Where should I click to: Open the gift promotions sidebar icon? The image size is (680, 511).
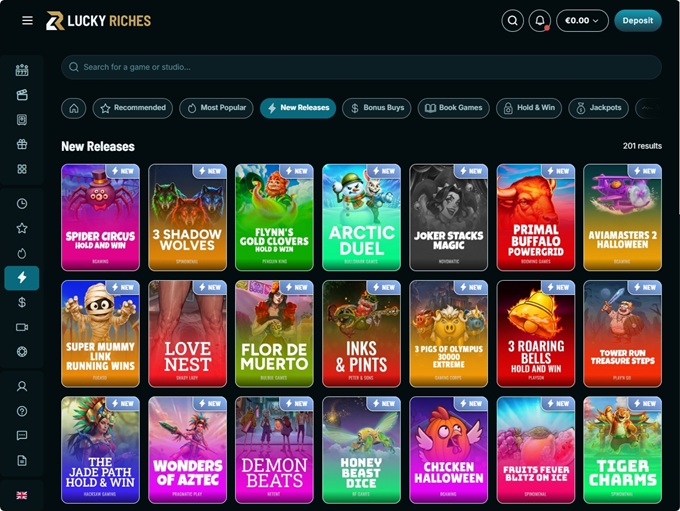[22, 144]
